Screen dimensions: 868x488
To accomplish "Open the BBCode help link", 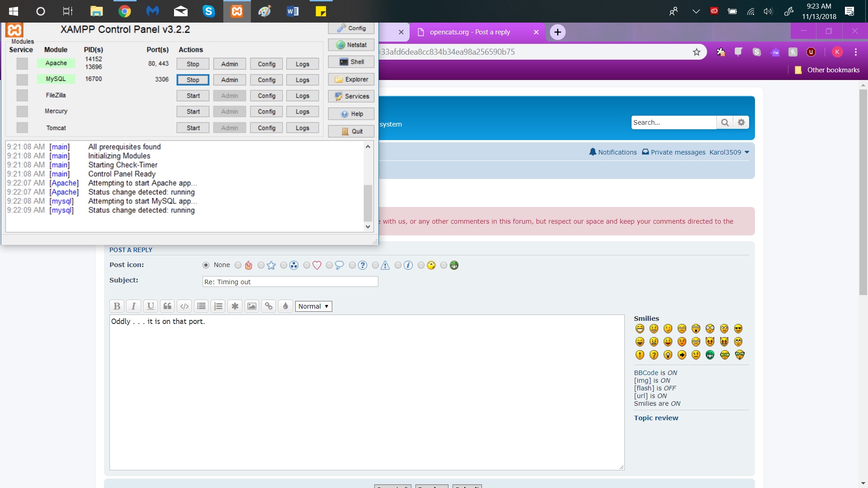I will click(x=646, y=373).
